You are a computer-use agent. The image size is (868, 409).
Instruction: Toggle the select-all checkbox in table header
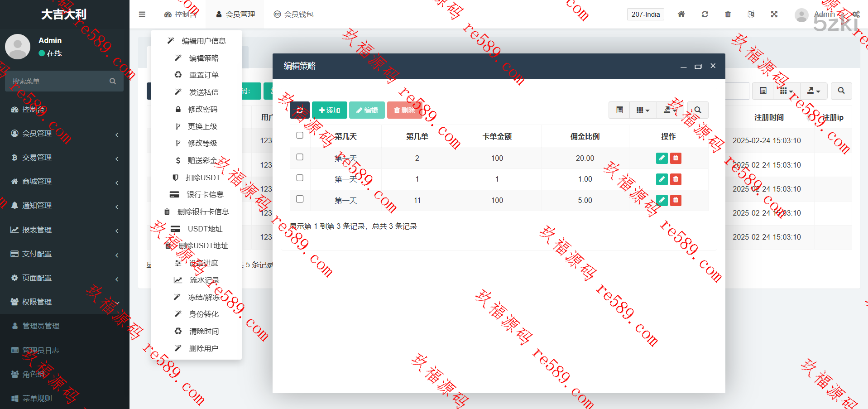point(300,135)
